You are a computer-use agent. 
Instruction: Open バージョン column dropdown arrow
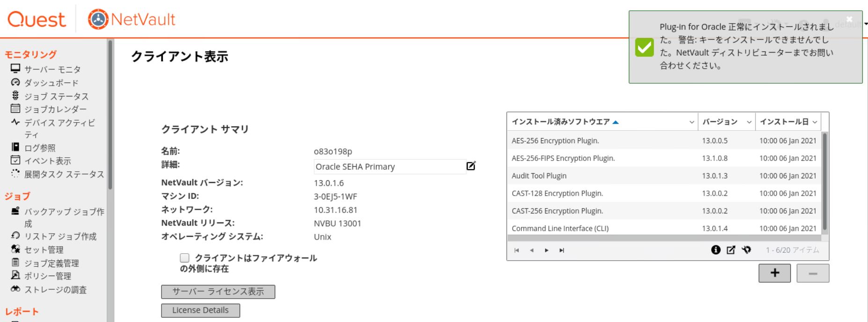[x=749, y=122]
